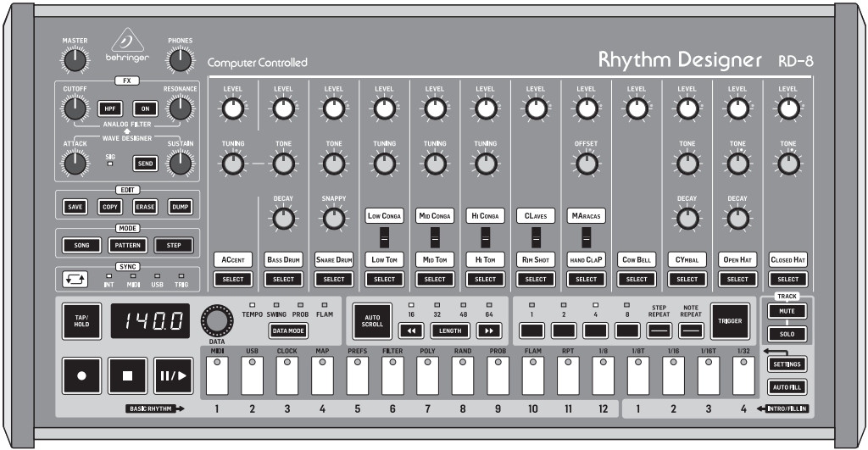
Task: Click the PHONES volume knob
Action: (180, 60)
